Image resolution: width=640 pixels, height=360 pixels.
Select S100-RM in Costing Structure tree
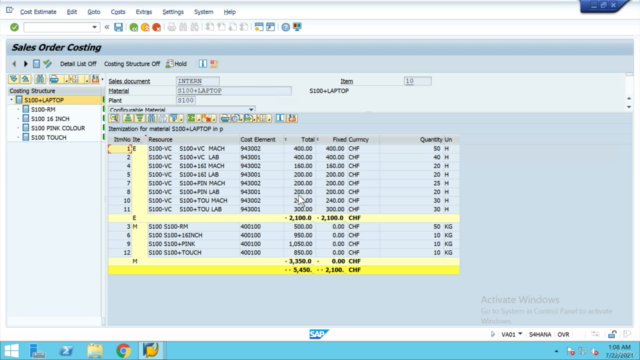click(x=43, y=109)
